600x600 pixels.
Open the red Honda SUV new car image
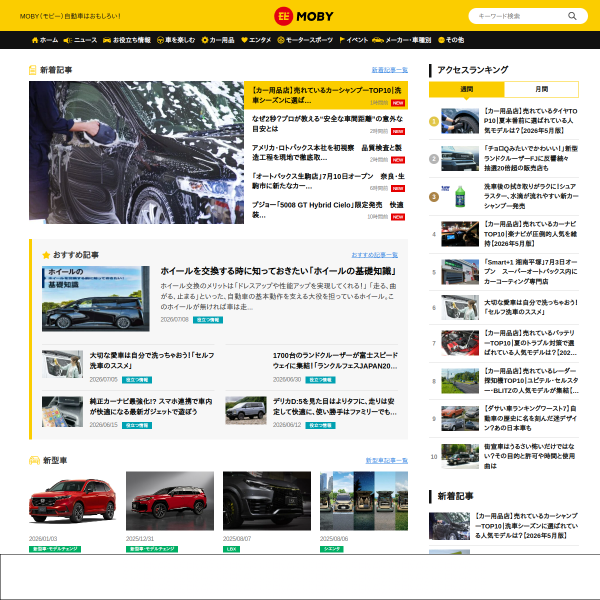[73, 501]
